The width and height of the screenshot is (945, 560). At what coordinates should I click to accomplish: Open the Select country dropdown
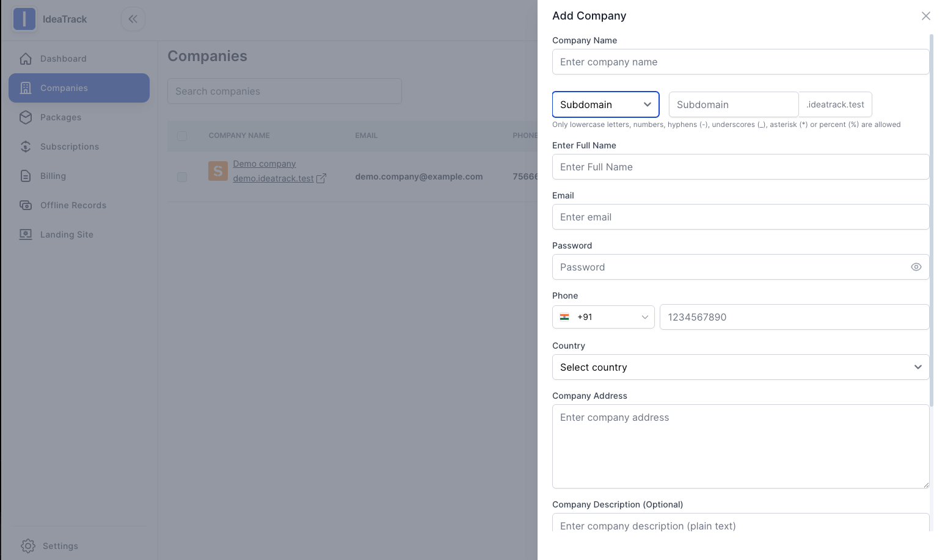click(x=740, y=367)
